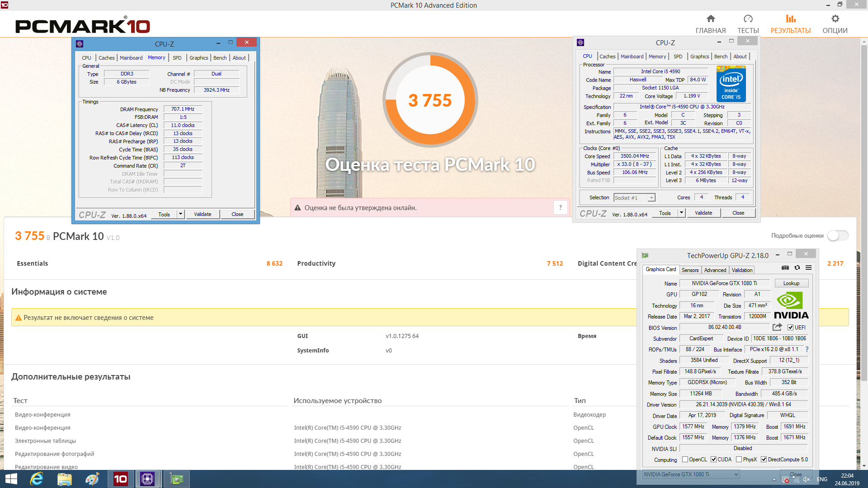Screen dimensions: 868x488
Task: Click Validate in left CPU-Z window
Action: (x=203, y=214)
